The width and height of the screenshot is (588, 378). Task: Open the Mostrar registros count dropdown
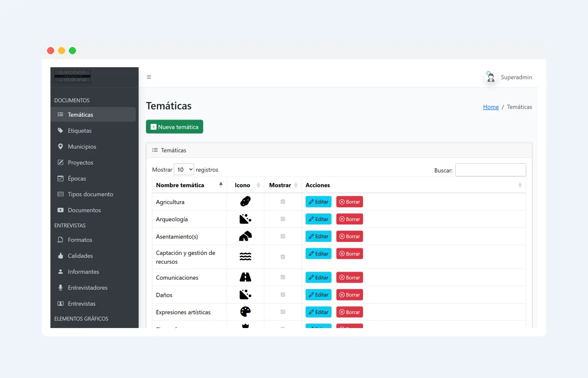(184, 170)
